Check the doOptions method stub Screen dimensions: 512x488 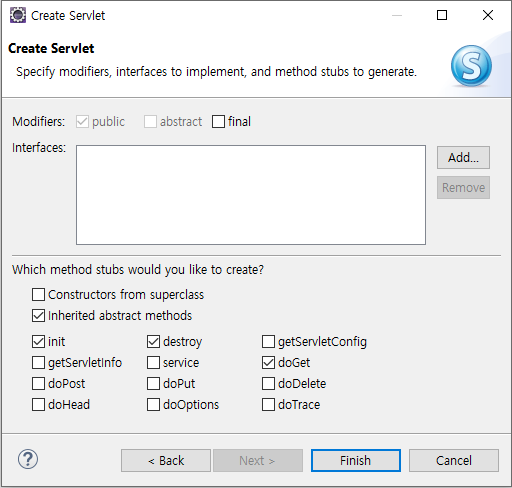tap(153, 405)
